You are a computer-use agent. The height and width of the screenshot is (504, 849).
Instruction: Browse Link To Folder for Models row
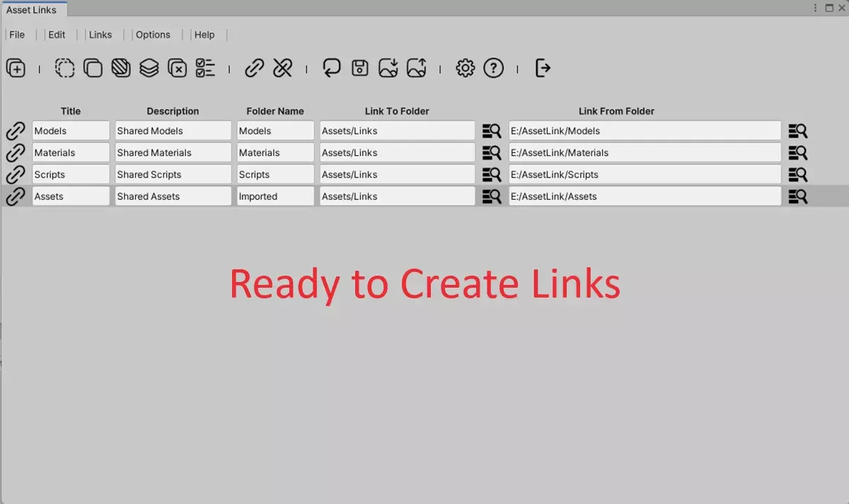click(x=492, y=131)
